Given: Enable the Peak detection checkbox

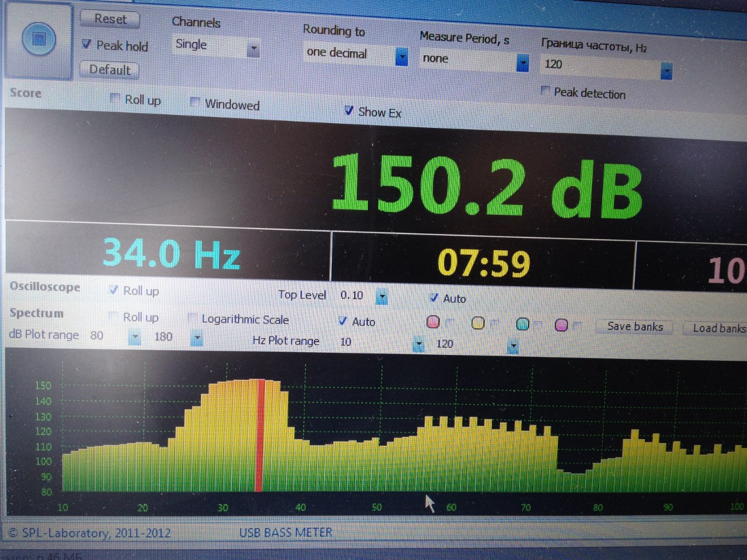Looking at the screenshot, I should [x=545, y=90].
